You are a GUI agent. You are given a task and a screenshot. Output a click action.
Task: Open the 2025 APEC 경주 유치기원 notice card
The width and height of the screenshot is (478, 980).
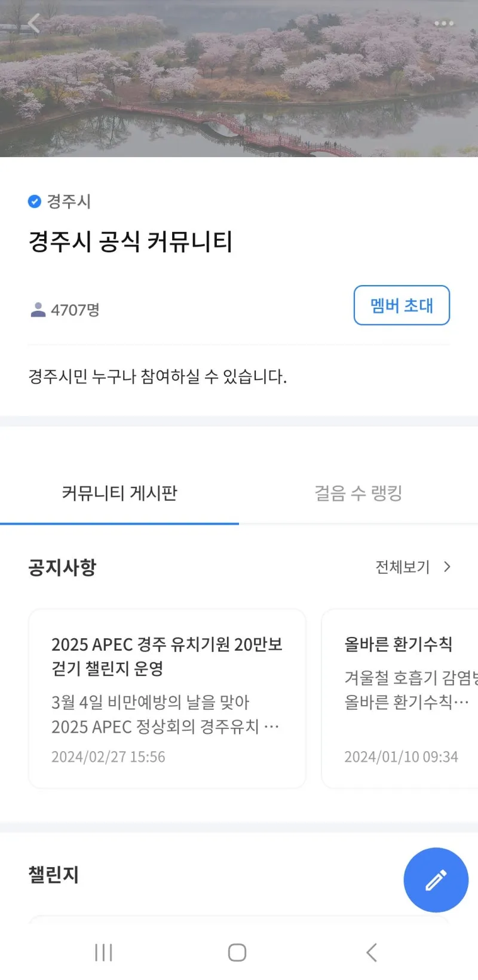[x=167, y=699]
